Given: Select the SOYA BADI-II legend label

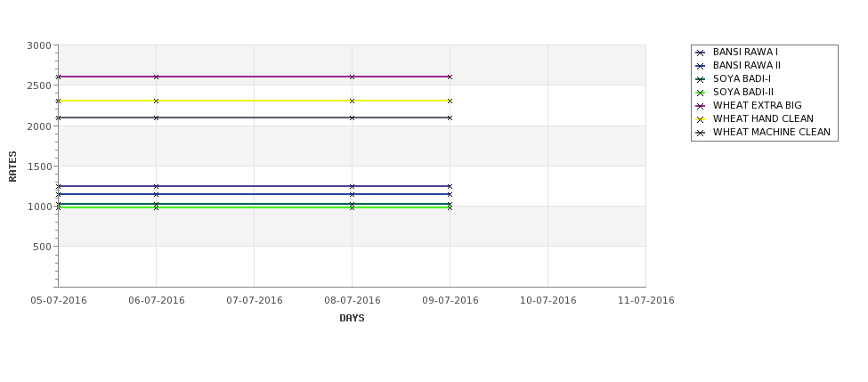Looking at the screenshot, I should (x=742, y=92).
